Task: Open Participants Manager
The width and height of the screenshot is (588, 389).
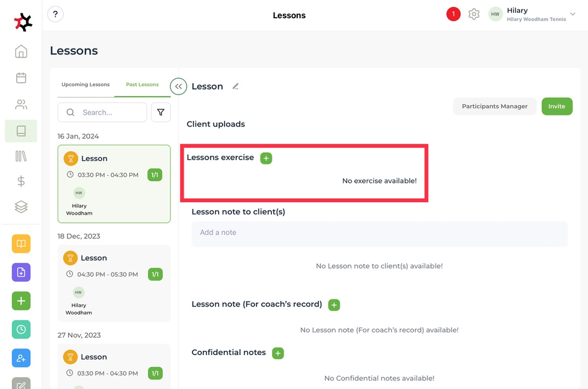Action: point(495,106)
